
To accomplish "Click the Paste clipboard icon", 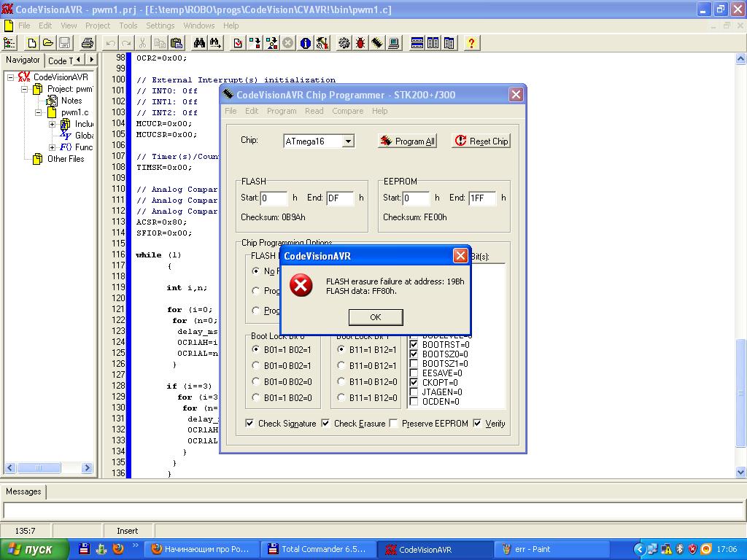I will [176, 43].
